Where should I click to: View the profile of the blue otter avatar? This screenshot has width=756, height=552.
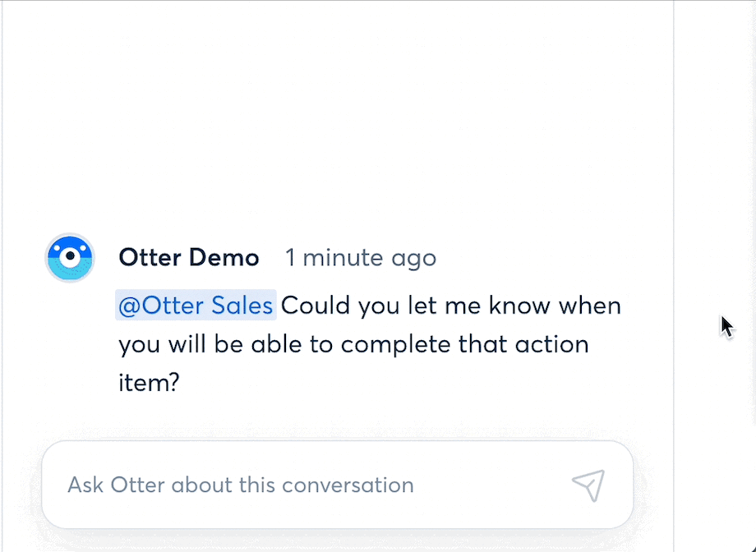[70, 257]
